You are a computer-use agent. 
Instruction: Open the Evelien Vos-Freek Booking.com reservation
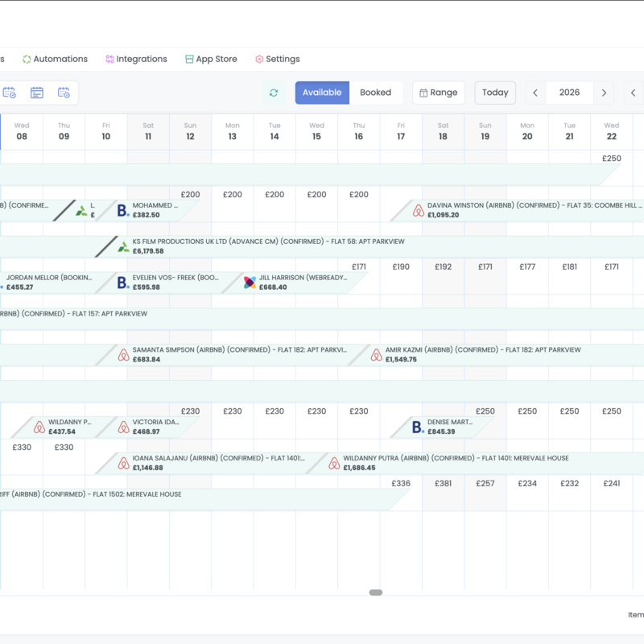tap(168, 283)
